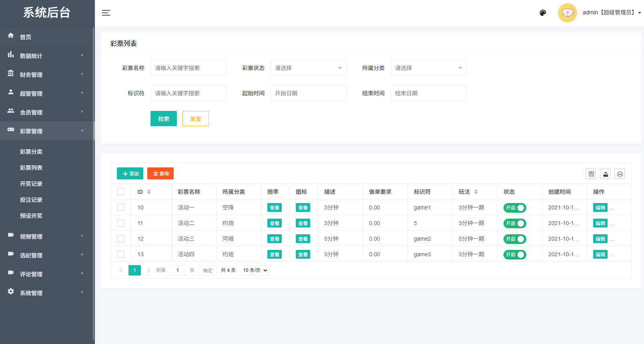Click the export table icon
The width and height of the screenshot is (644, 344).
click(x=605, y=174)
